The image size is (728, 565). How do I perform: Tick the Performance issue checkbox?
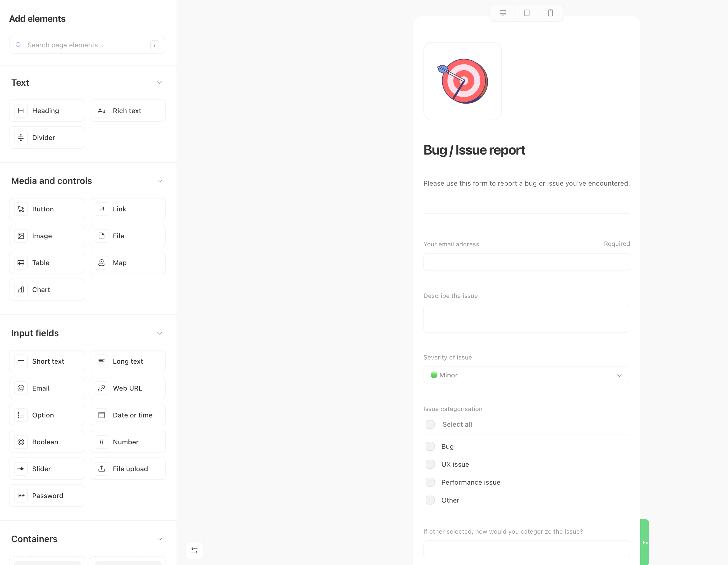click(x=430, y=482)
